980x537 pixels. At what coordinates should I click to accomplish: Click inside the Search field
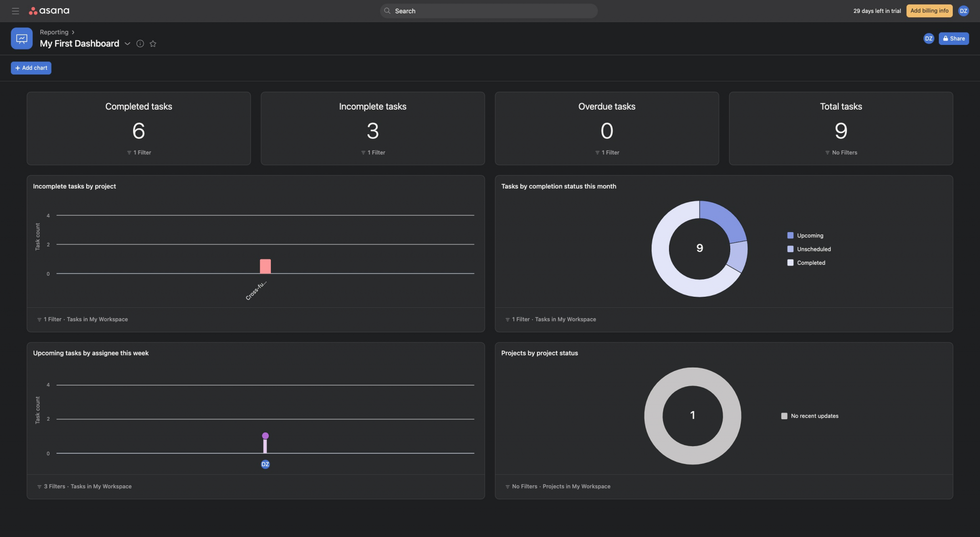coord(488,11)
